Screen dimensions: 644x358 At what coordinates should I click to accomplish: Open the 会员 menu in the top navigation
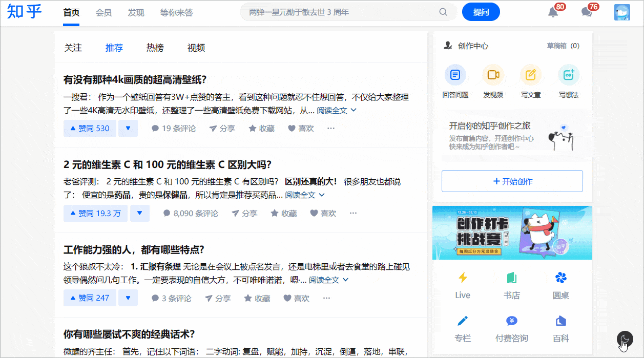point(103,12)
